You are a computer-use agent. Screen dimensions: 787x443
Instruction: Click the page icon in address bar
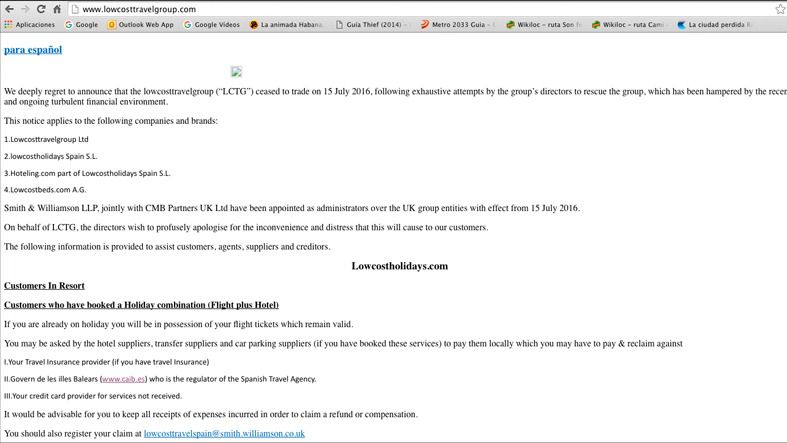tap(75, 9)
